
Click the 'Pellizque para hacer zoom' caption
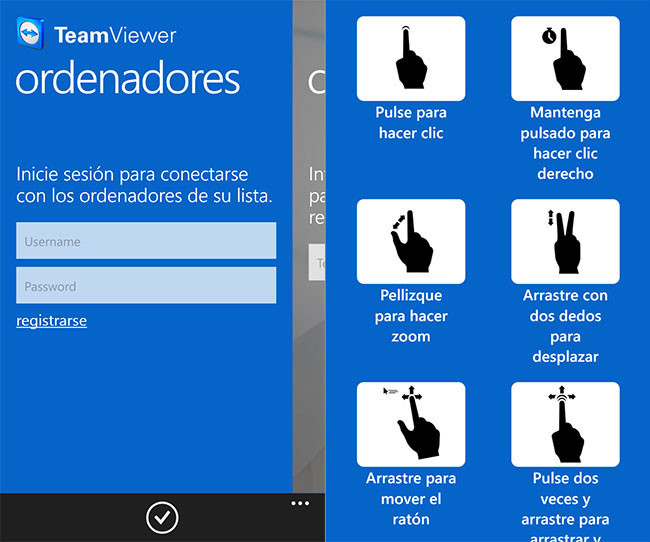tap(411, 316)
